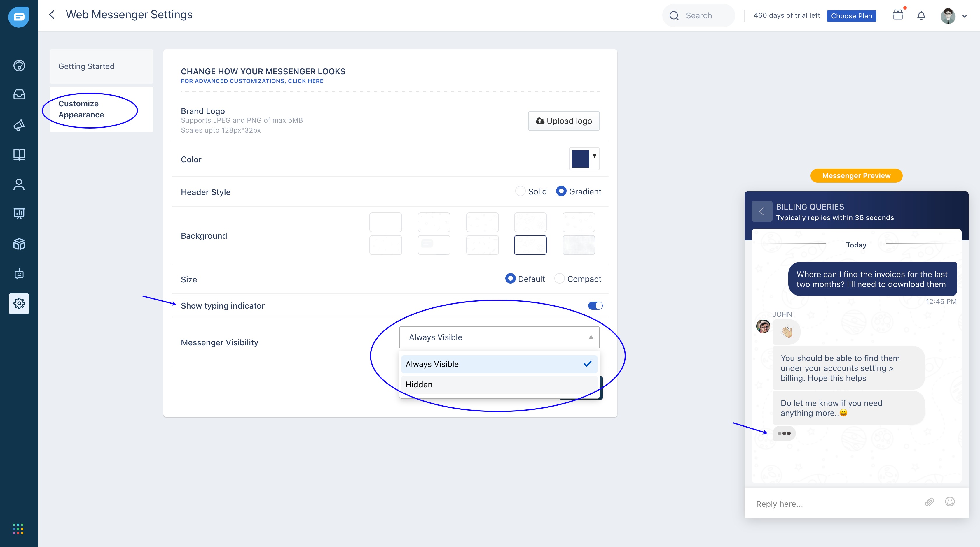The height and width of the screenshot is (547, 980).
Task: Select the Solid header style
Action: tap(520, 191)
